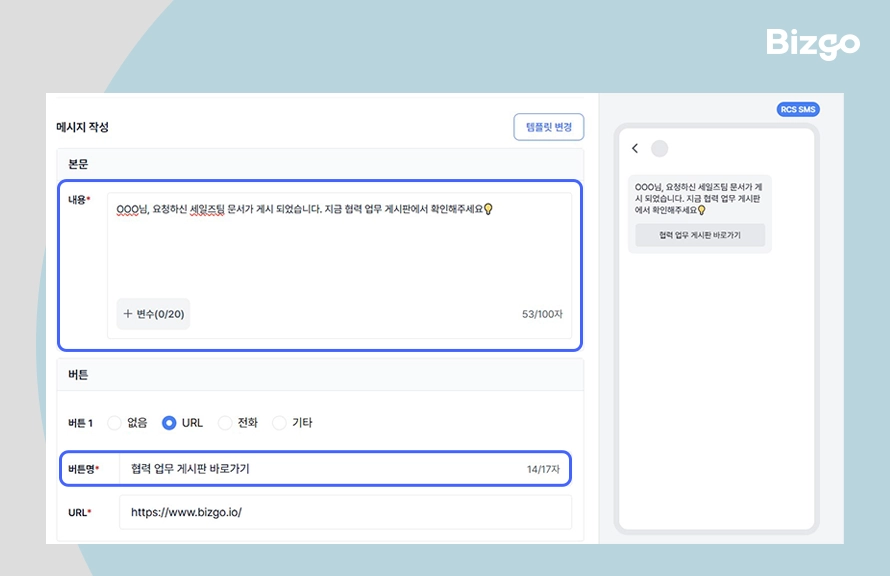Click the 버튼 1 label
This screenshot has width=890, height=576.
pyautogui.click(x=81, y=423)
